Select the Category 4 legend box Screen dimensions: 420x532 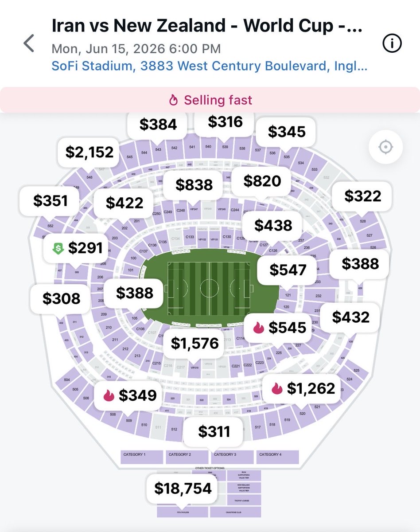[x=277, y=457]
